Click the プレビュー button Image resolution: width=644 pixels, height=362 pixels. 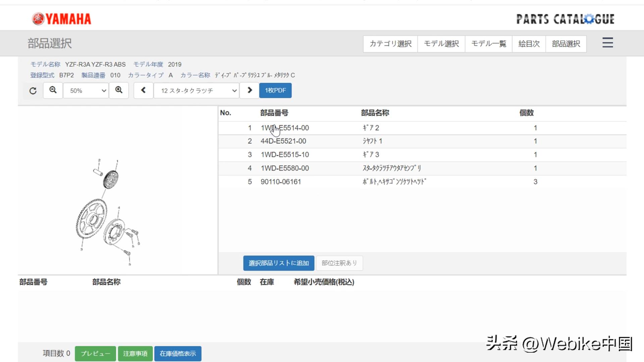[95, 353]
